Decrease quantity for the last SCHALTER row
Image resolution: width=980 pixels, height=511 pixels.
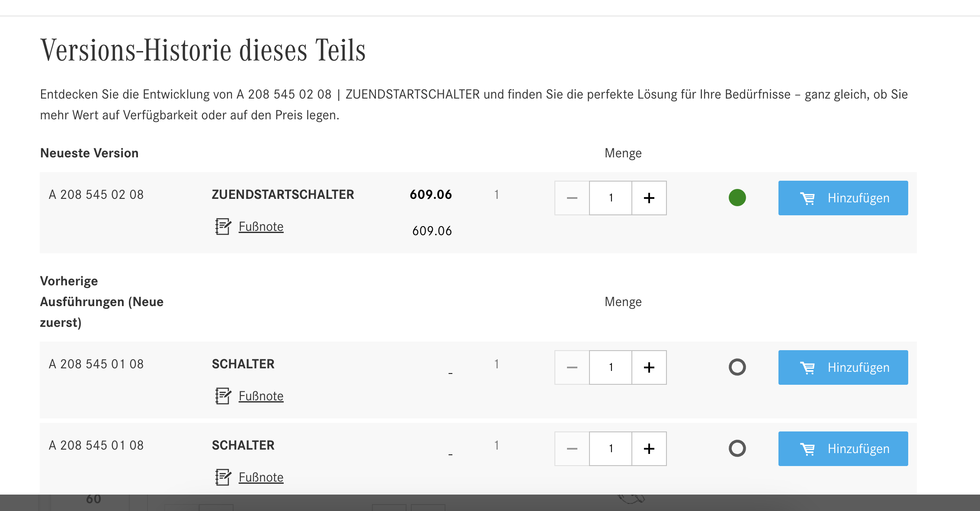tap(572, 449)
